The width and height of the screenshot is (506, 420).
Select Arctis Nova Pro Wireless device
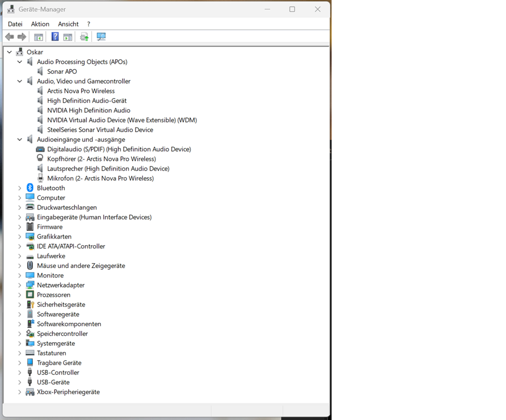pos(81,91)
